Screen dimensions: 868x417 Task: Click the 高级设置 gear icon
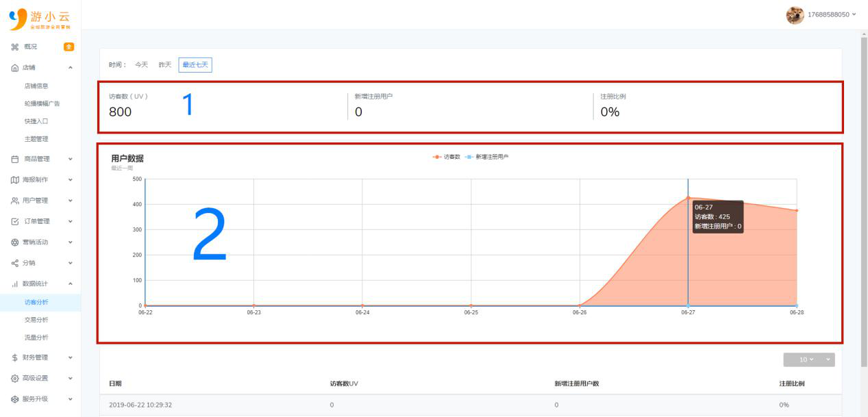pos(15,378)
